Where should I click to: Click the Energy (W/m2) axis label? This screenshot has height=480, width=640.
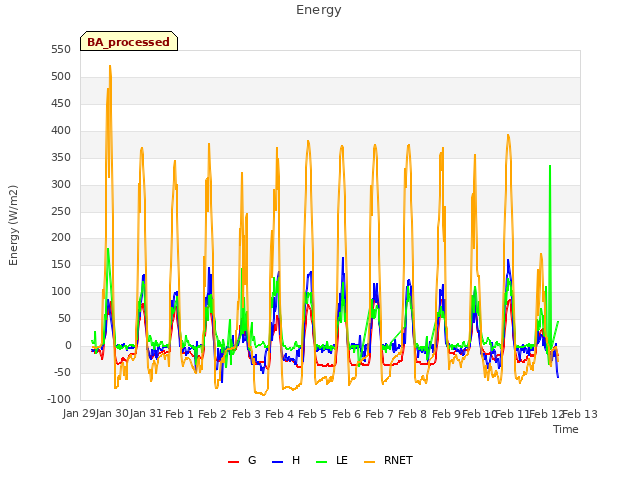pyautogui.click(x=13, y=225)
